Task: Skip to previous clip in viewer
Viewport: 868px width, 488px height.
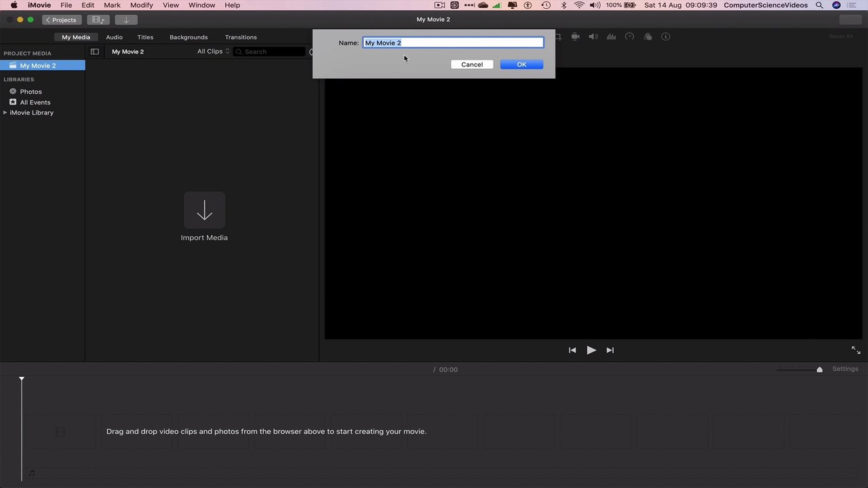Action: (572, 350)
